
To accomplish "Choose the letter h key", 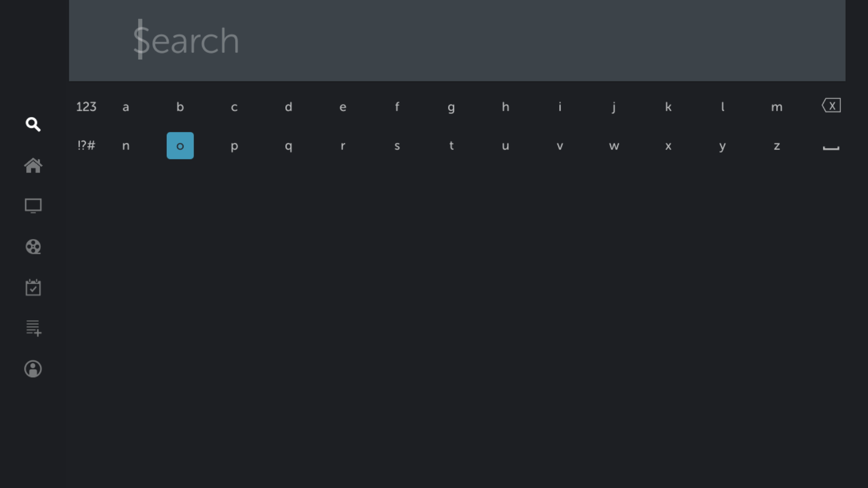I will (x=505, y=107).
